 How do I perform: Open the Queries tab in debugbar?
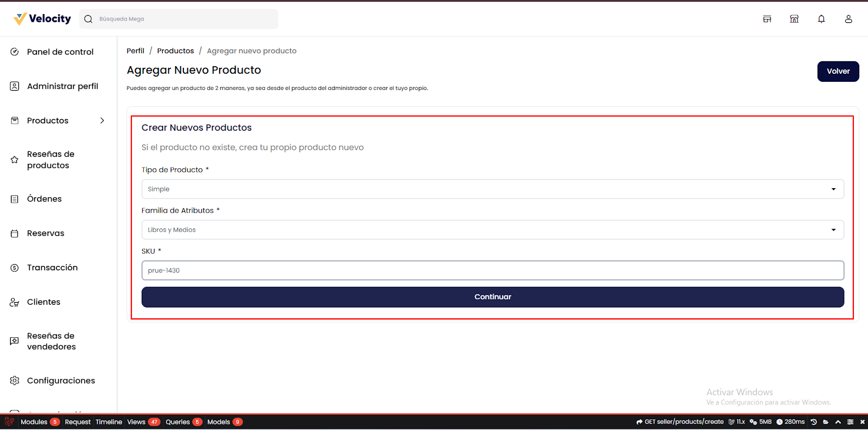178,422
